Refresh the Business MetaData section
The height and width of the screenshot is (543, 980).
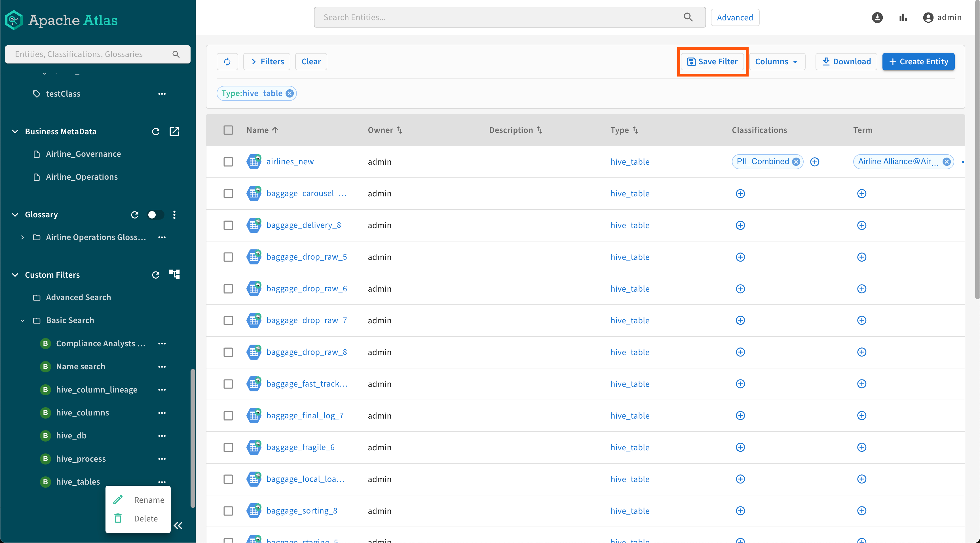[156, 131]
